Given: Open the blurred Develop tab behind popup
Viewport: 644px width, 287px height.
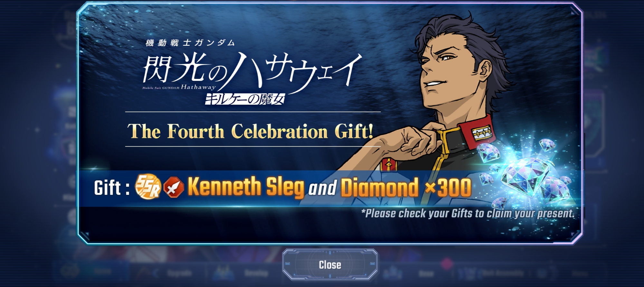Looking at the screenshot, I should pyautogui.click(x=256, y=274).
